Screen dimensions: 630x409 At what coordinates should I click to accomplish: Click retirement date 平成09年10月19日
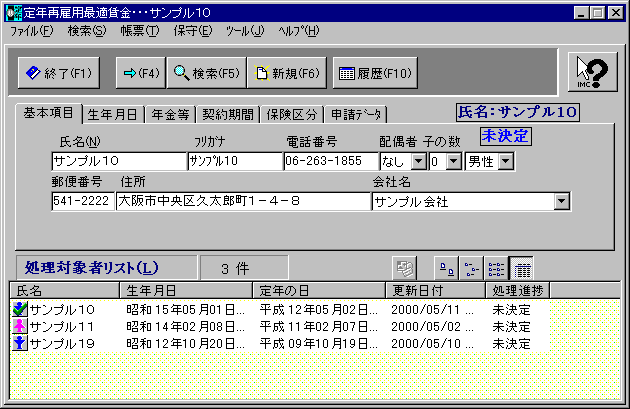coord(319,344)
